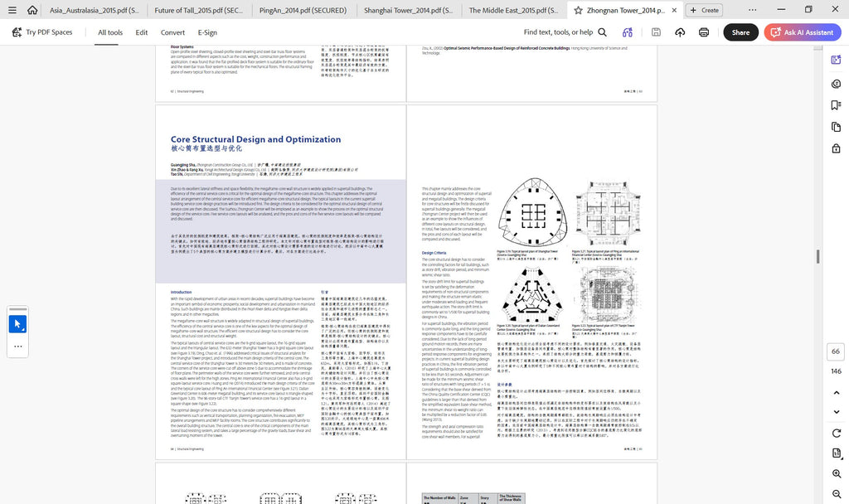Open the Convert menu
Screen dimensions: 849x504
[x=172, y=32]
